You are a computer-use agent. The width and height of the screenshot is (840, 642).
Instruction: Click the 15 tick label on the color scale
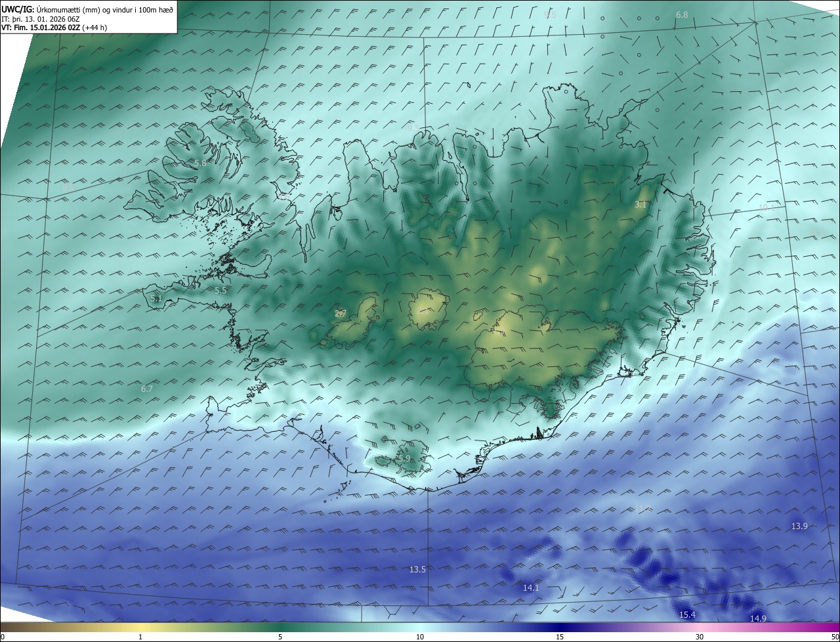560,637
